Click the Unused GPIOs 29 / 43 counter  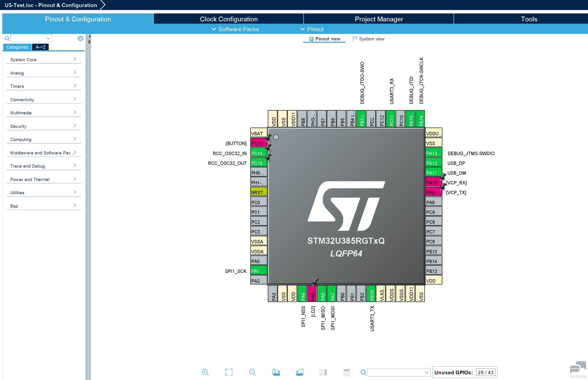pyautogui.click(x=465, y=372)
